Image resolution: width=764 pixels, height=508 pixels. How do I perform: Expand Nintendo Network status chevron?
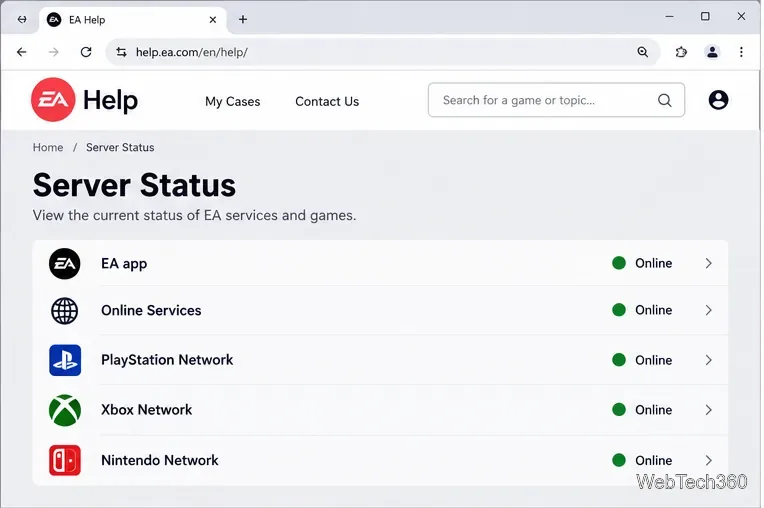pos(708,460)
